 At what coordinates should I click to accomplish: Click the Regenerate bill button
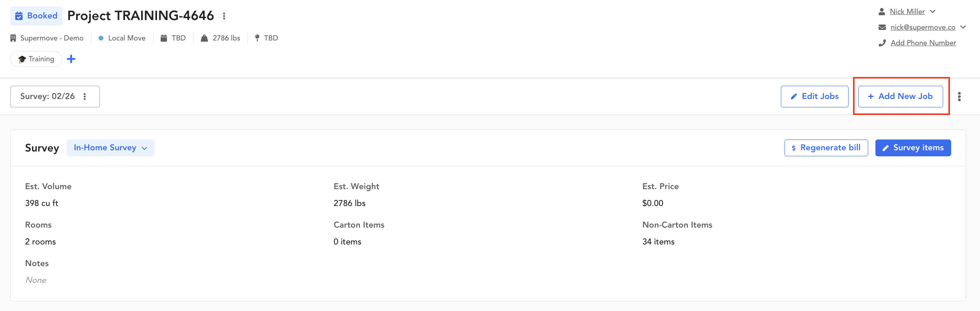point(826,148)
